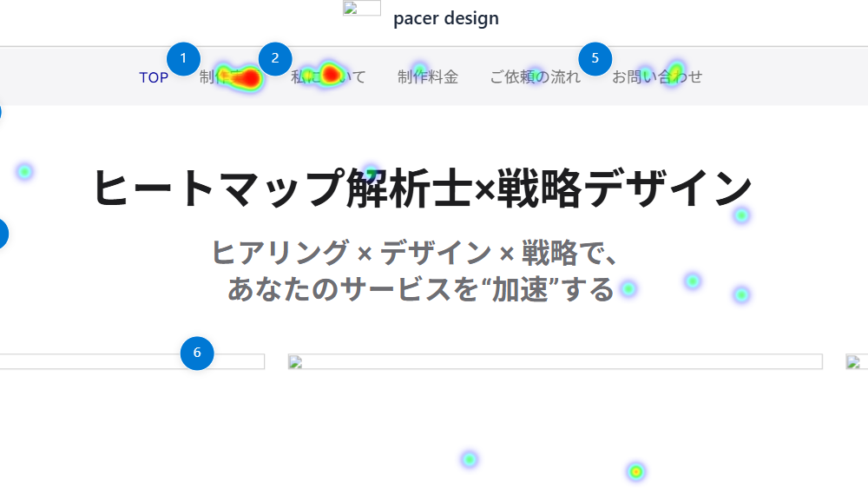
Task: Select the blue badge numbered 6
Action: (197, 353)
